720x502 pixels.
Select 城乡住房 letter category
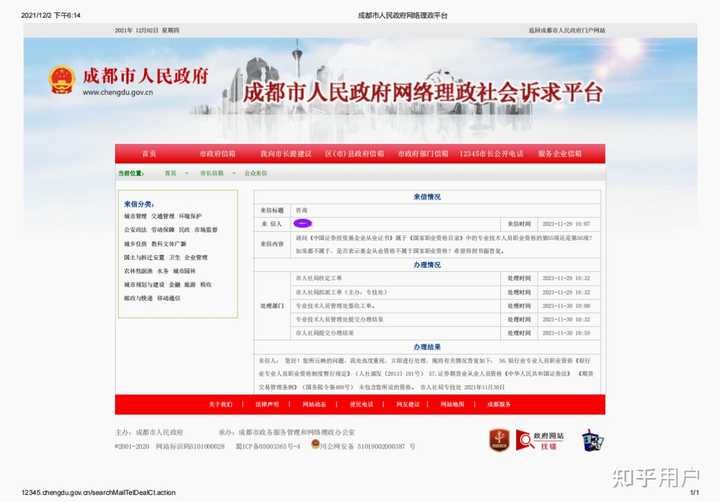pos(135,244)
